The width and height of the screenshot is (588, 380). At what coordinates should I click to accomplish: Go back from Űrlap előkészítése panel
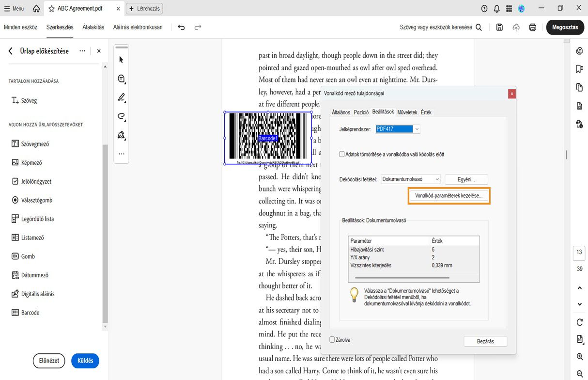coord(11,51)
